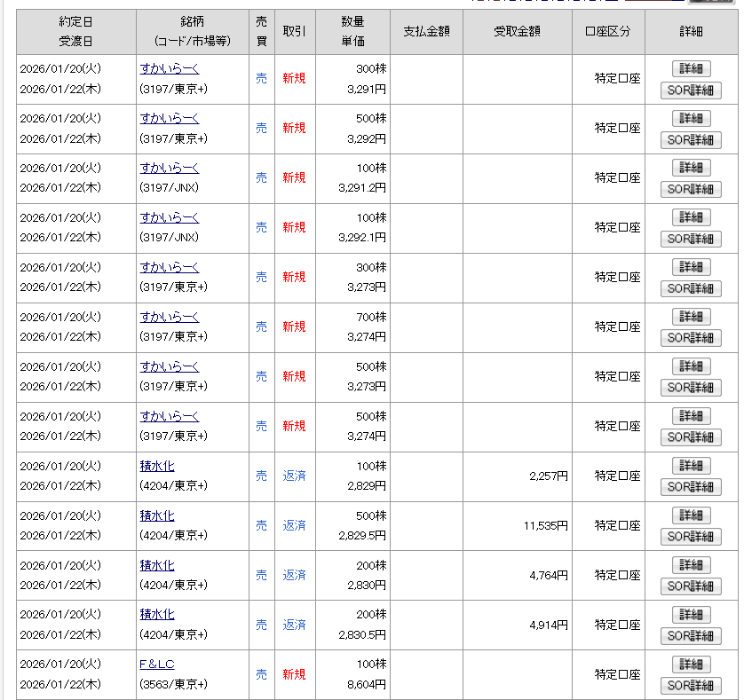Open the F&LC stock link

[157, 665]
